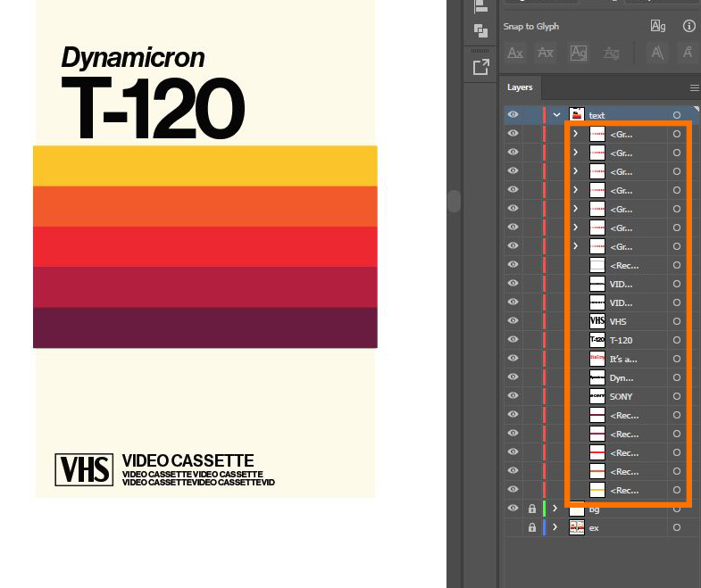The height and width of the screenshot is (588, 701).
Task: Click thumbnail of the text layer
Action: click(577, 115)
